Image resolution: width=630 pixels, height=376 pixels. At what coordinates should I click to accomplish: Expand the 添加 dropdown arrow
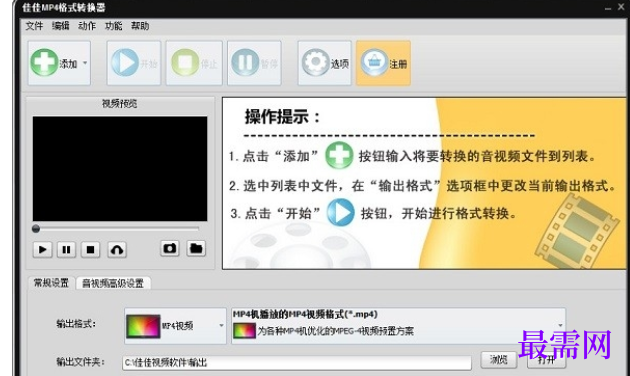[x=85, y=63]
